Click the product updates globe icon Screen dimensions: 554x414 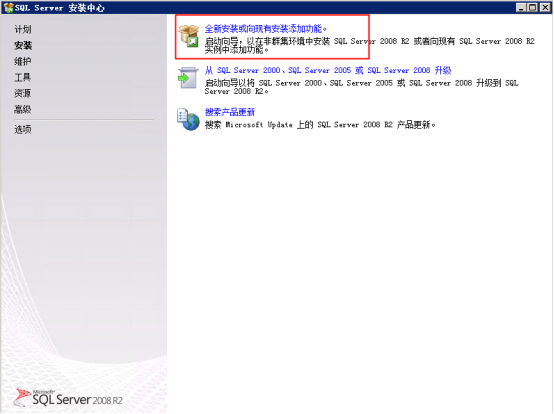point(188,119)
